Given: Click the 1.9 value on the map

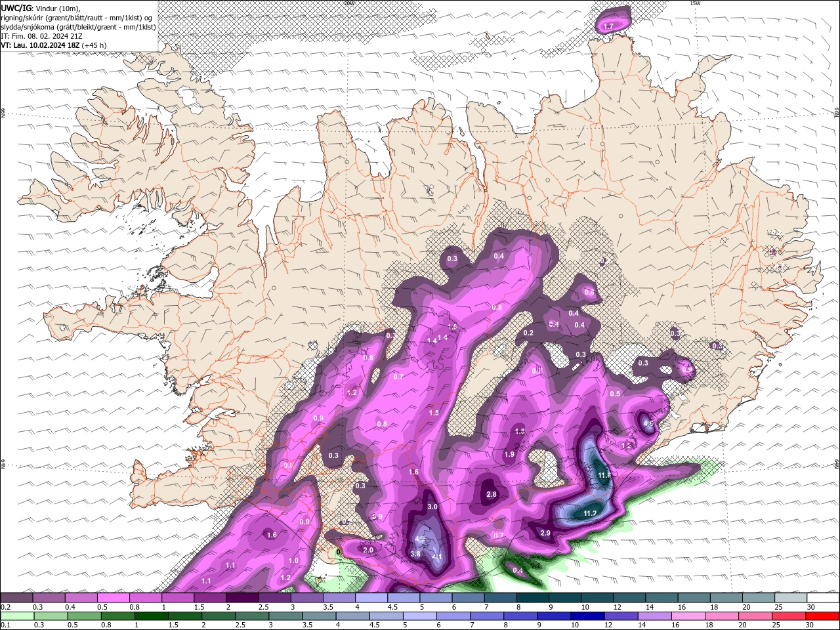Looking at the screenshot, I should [x=509, y=454].
